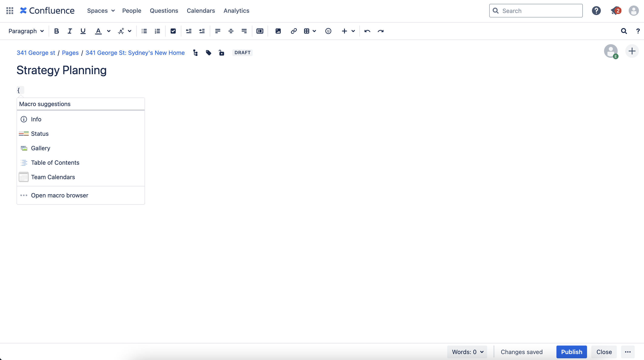Expand the Spaces menu
Image resolution: width=644 pixels, height=360 pixels.
click(101, 10)
